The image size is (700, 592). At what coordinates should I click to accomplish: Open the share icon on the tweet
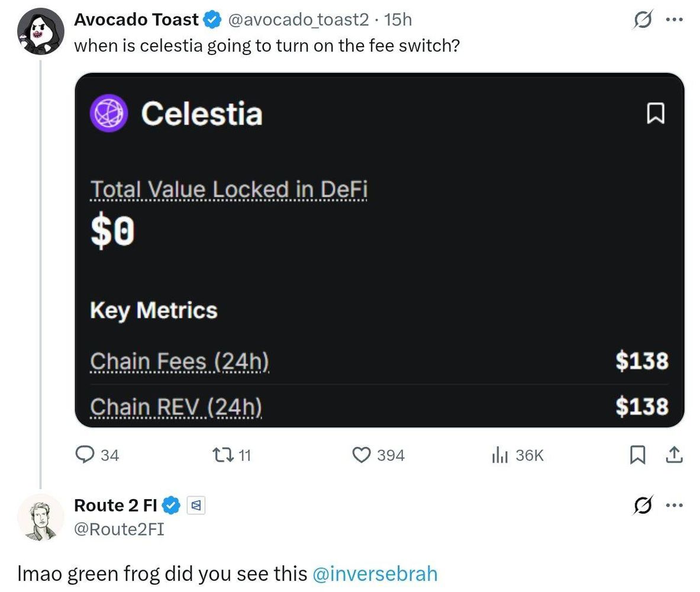[x=674, y=455]
